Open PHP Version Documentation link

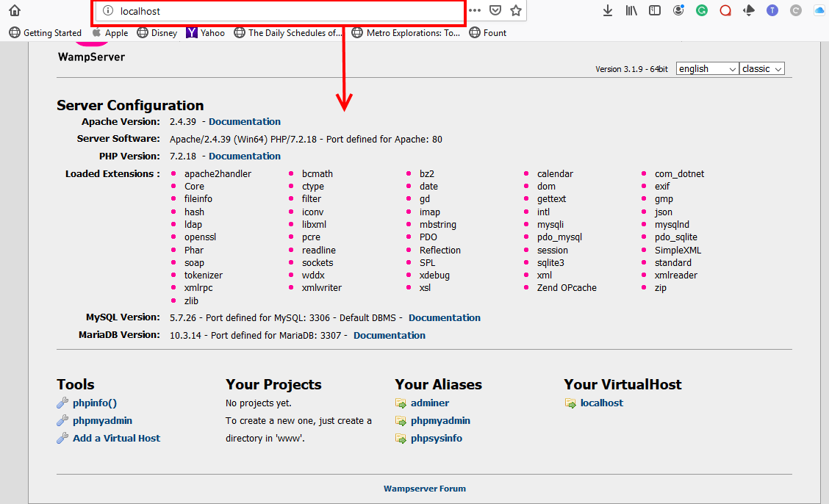point(244,156)
